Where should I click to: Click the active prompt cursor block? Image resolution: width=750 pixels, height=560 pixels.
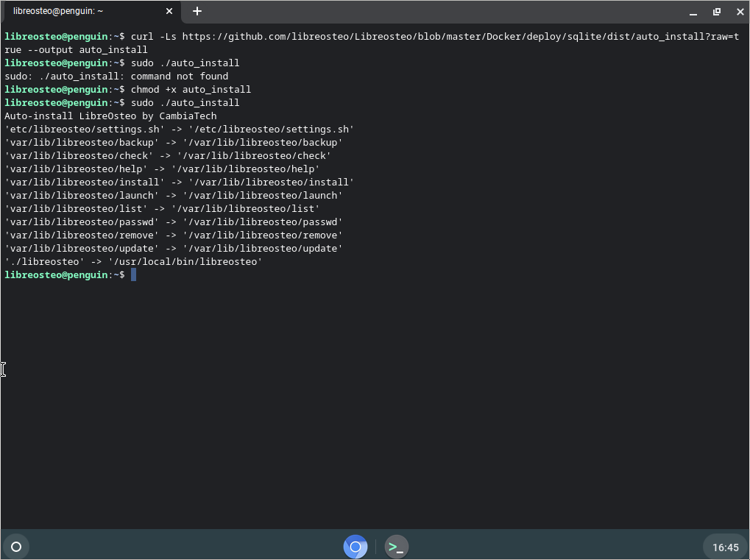(x=133, y=274)
